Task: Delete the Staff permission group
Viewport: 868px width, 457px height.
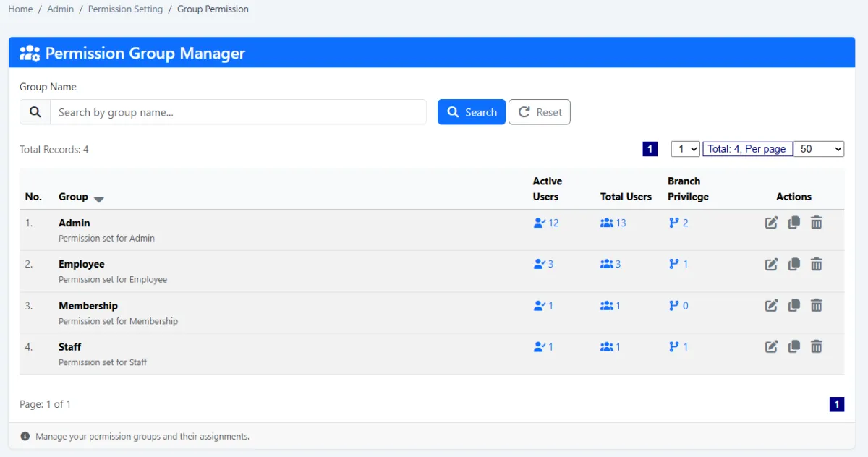Action: click(x=817, y=347)
